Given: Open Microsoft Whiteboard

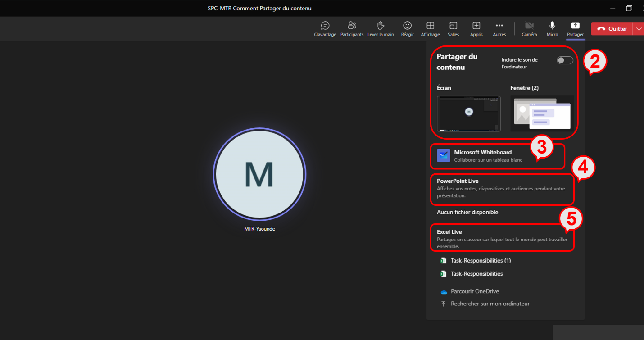Looking at the screenshot, I should point(482,156).
